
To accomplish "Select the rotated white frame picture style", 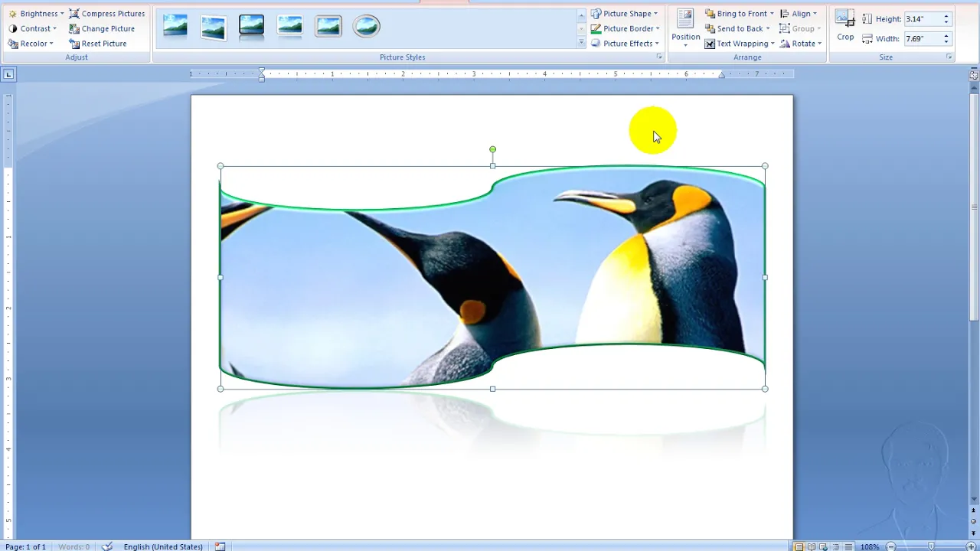I will 213,26.
